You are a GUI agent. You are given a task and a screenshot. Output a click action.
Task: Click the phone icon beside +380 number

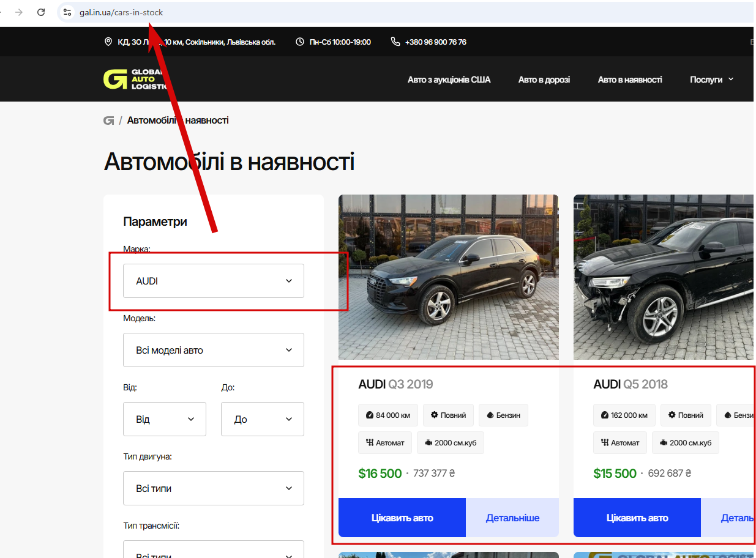tap(395, 42)
